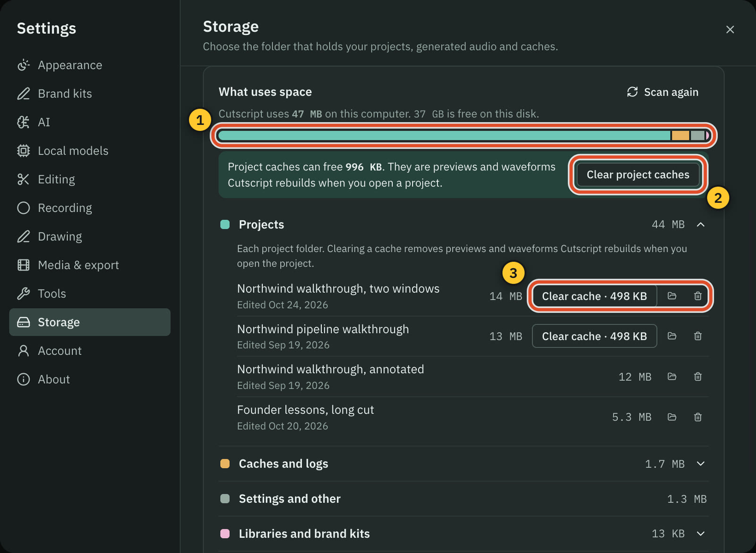This screenshot has width=756, height=553.
Task: Click the Recording circle icon
Action: tap(23, 208)
